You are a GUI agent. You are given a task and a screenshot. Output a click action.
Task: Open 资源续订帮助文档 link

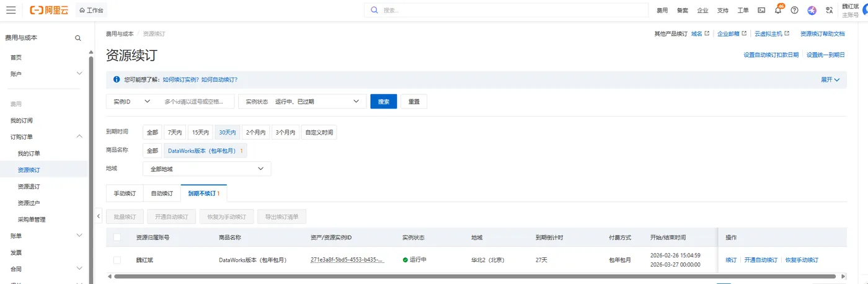click(823, 33)
